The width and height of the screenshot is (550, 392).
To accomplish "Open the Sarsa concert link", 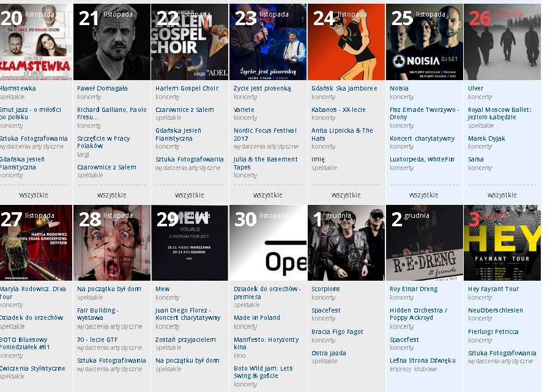I will point(475,159).
